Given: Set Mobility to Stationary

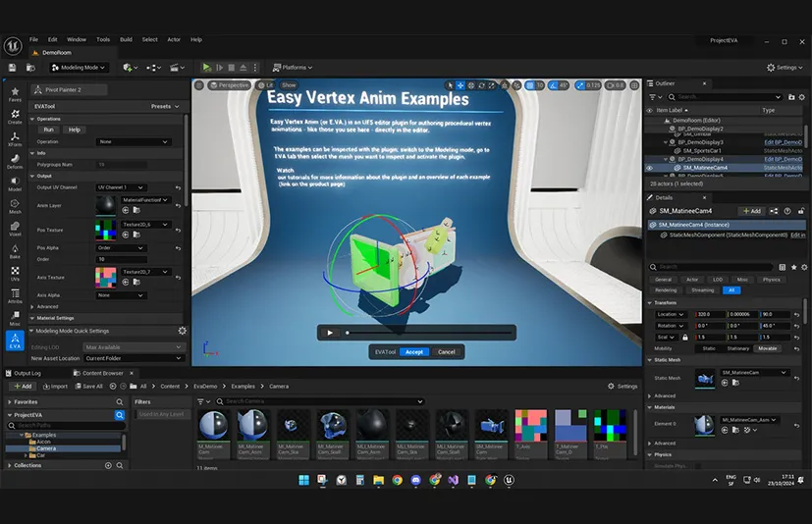Looking at the screenshot, I should pyautogui.click(x=738, y=348).
